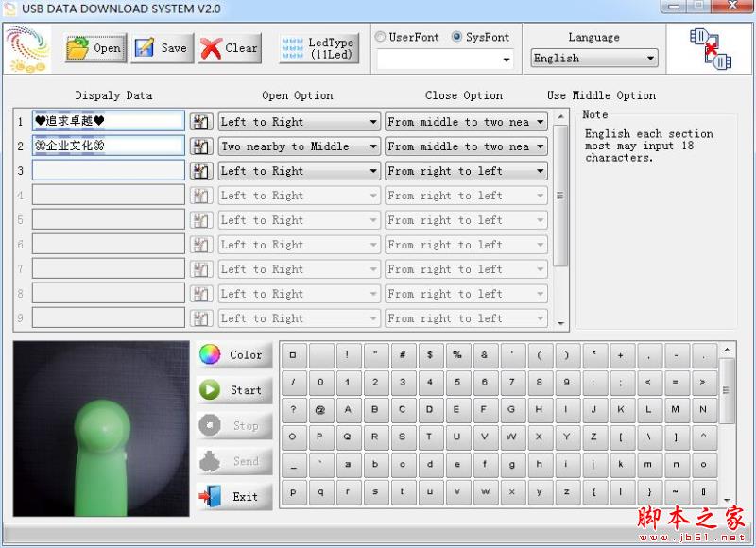Open row 1 Close Option dropdown
This screenshot has height=548, width=756.
[466, 122]
